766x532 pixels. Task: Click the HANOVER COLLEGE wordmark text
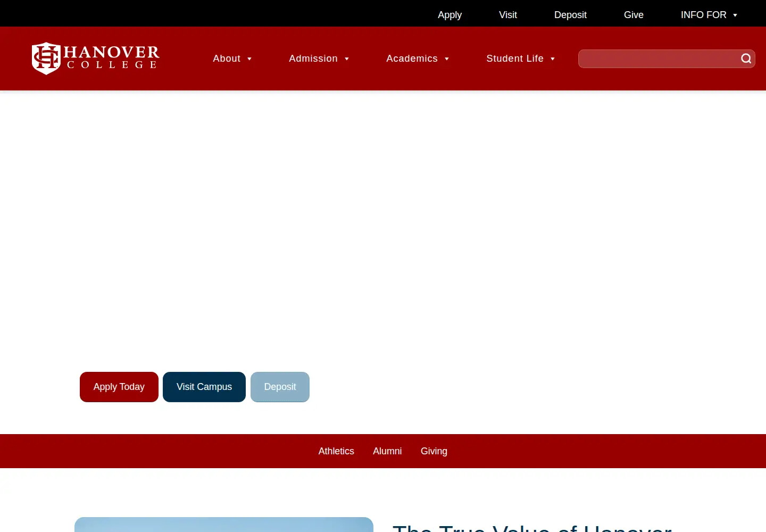point(112,57)
